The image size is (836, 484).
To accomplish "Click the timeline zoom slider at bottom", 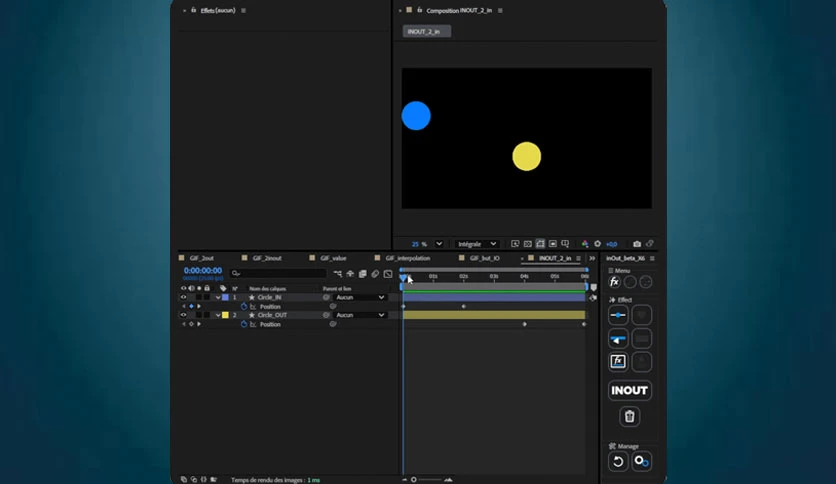I will tap(427, 480).
